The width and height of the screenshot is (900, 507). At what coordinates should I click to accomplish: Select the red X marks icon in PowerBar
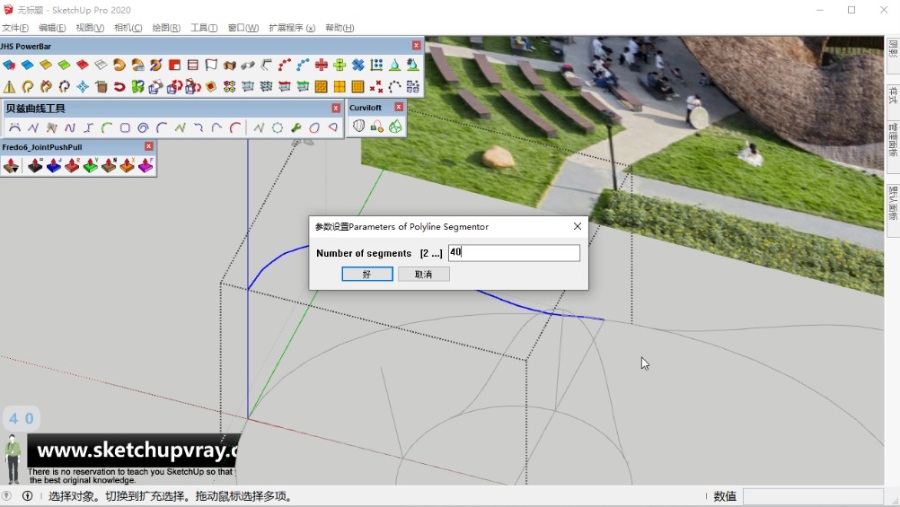[376, 87]
